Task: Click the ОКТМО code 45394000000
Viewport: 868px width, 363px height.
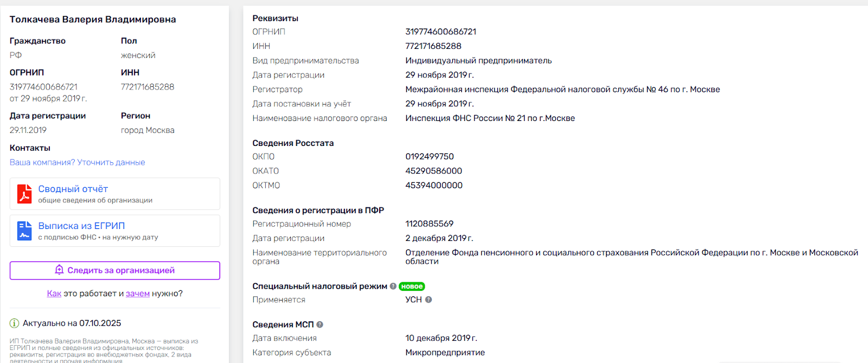Action: [433, 185]
